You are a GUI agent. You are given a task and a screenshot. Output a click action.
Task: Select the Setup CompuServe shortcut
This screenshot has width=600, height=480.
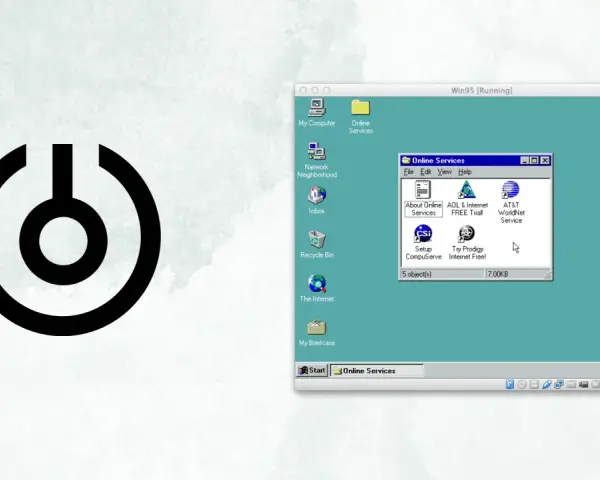(423, 242)
